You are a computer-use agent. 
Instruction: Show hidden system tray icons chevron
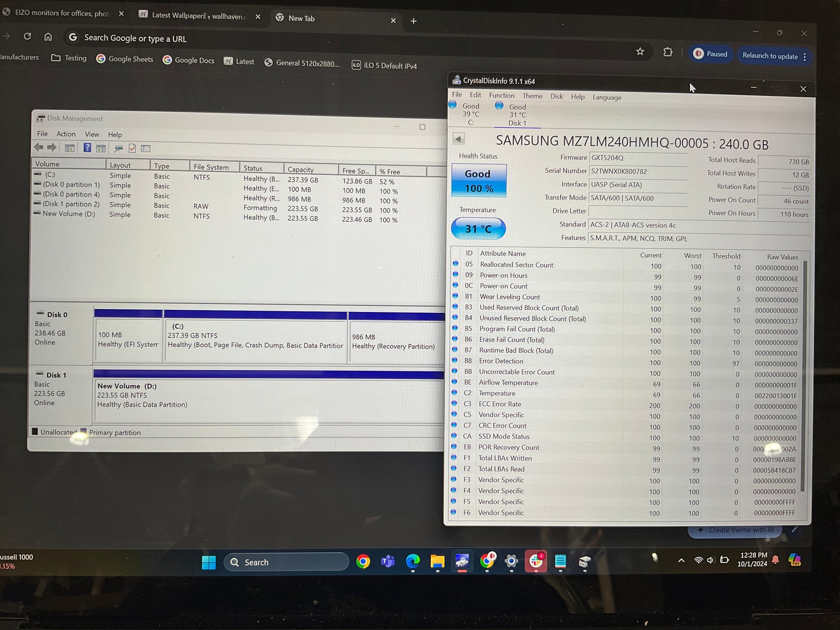coord(681,561)
